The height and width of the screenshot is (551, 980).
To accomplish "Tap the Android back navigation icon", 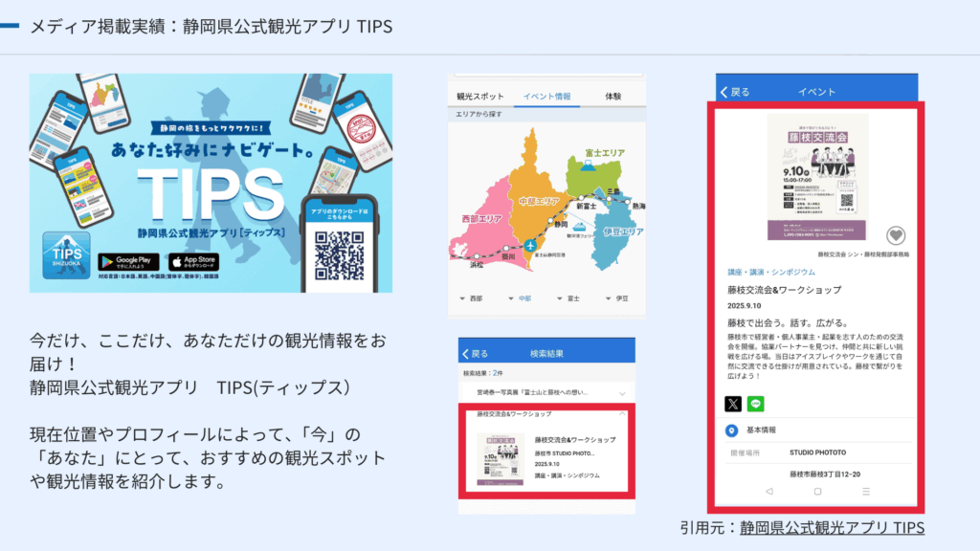I will click(768, 492).
